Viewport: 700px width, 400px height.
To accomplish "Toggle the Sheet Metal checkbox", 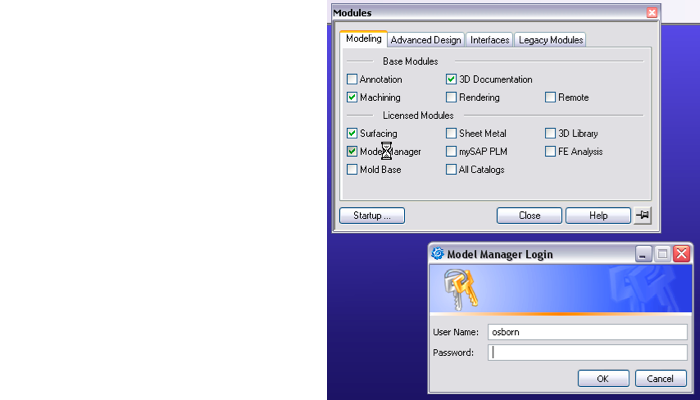I will tap(451, 133).
